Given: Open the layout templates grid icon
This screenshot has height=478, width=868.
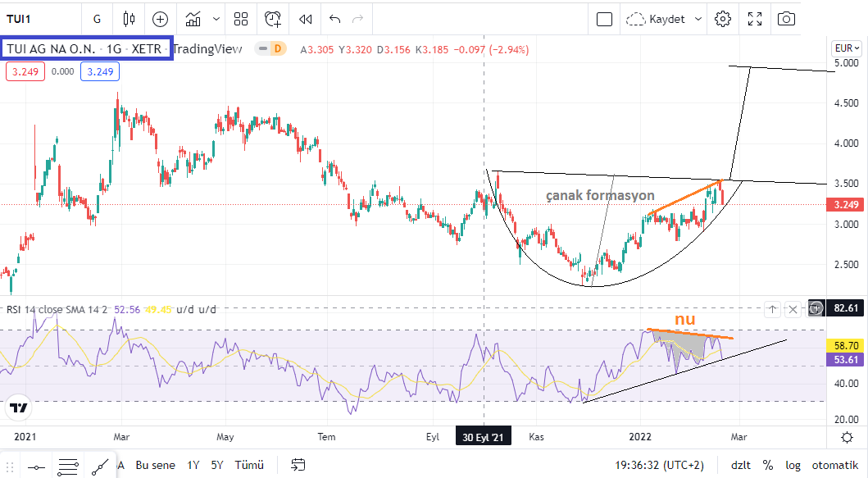Looking at the screenshot, I should (241, 20).
